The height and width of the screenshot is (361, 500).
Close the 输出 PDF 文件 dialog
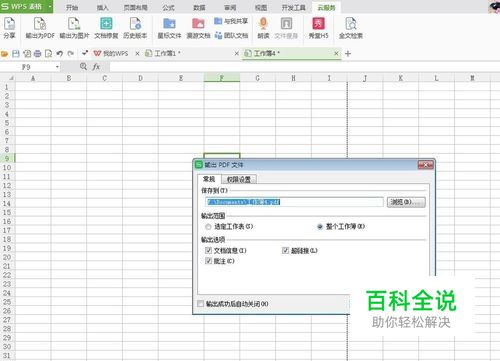tap(426, 165)
